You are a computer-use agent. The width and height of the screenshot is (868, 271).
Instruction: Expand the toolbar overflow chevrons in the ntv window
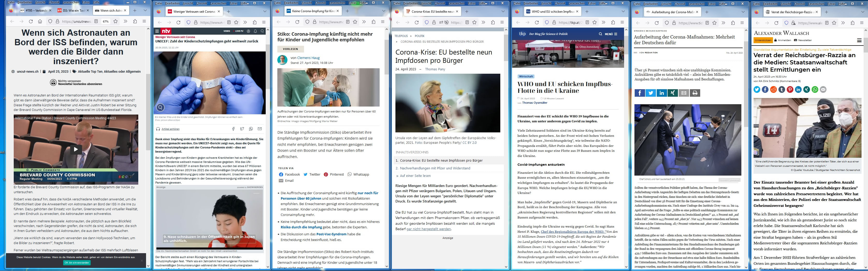(245, 22)
